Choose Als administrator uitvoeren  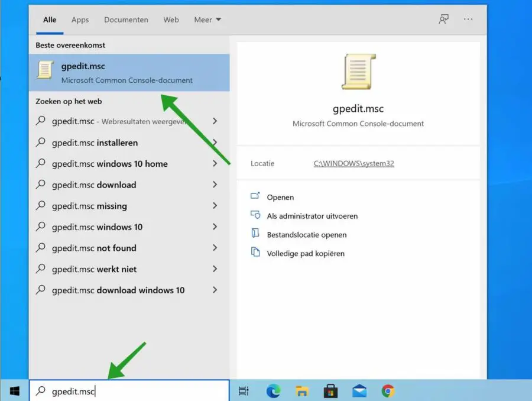click(312, 216)
